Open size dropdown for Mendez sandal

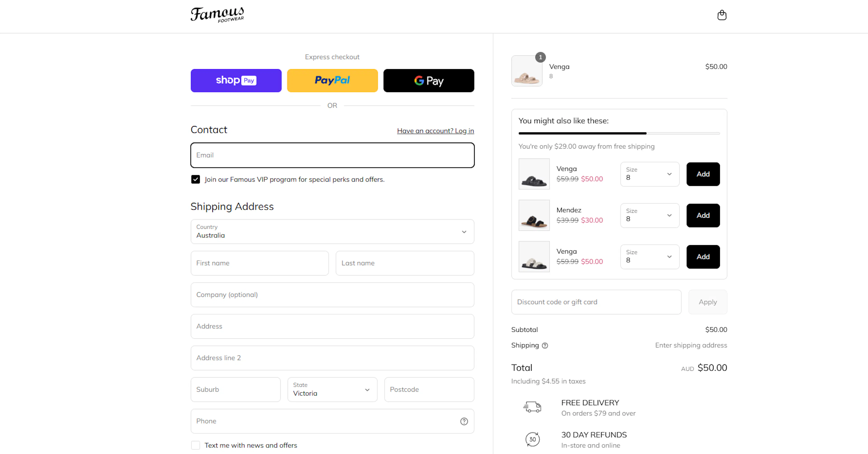pos(650,215)
